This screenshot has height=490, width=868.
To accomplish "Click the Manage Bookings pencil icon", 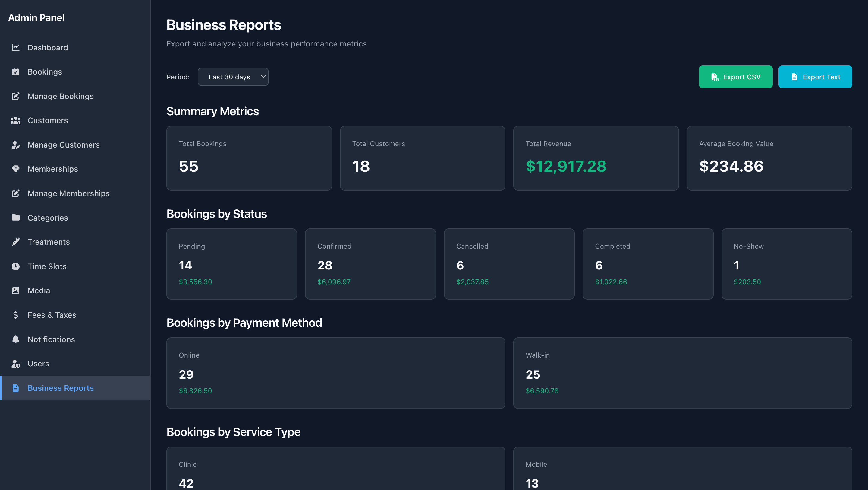I will [16, 96].
